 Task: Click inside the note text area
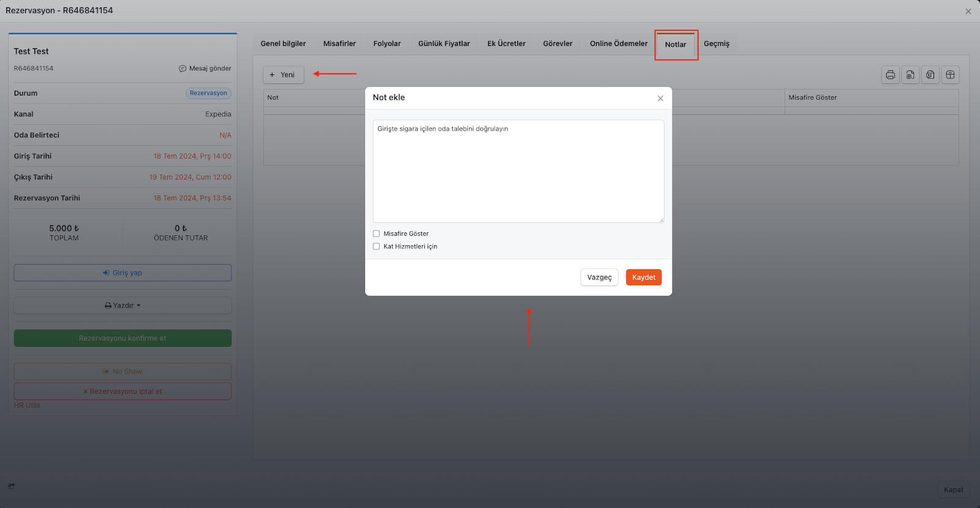518,172
